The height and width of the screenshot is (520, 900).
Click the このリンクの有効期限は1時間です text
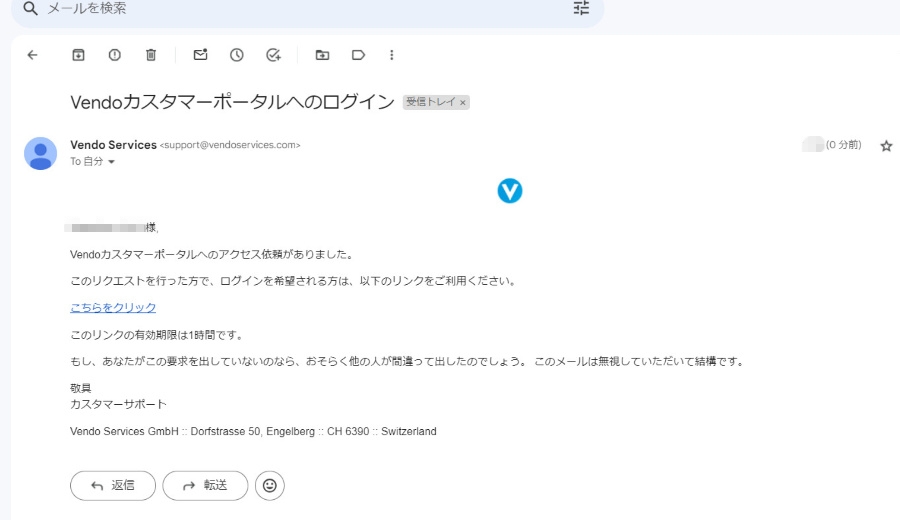coord(158,335)
